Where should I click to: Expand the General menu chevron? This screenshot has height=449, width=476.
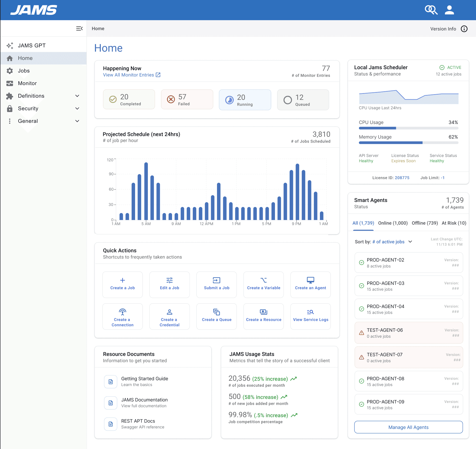pyautogui.click(x=77, y=121)
